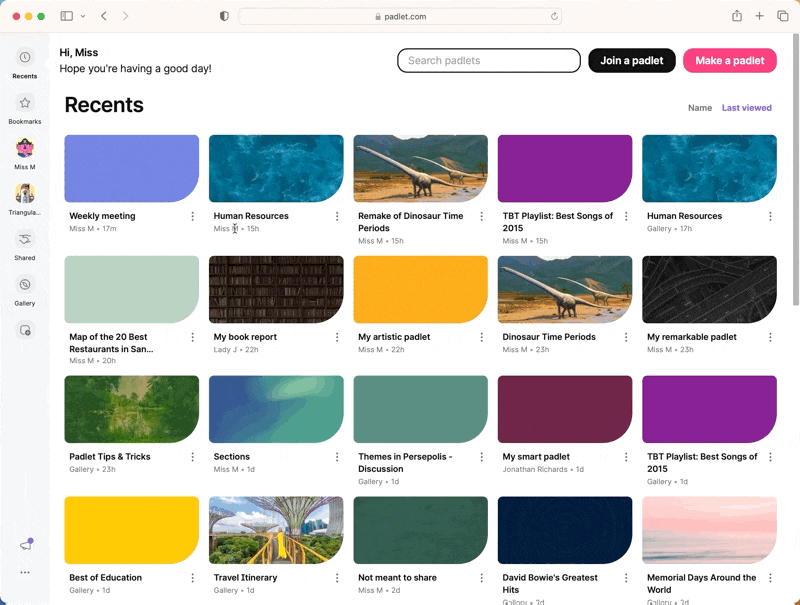Open the Sections padlet title
800x605 pixels.
[x=232, y=457]
